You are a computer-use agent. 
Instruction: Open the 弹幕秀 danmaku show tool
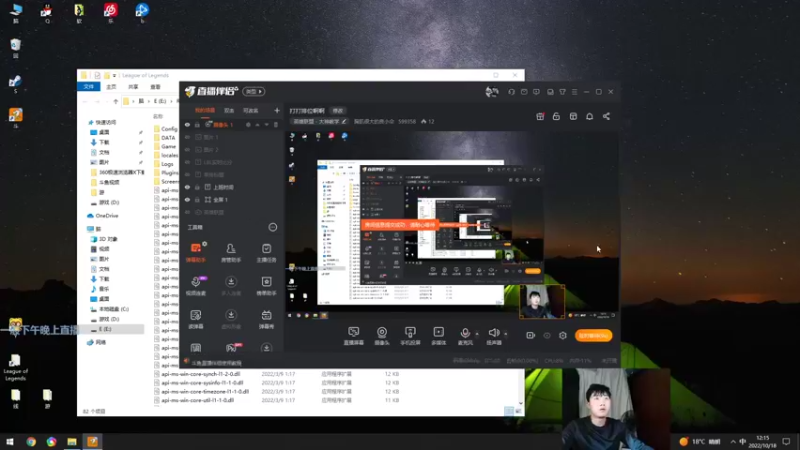(266, 319)
